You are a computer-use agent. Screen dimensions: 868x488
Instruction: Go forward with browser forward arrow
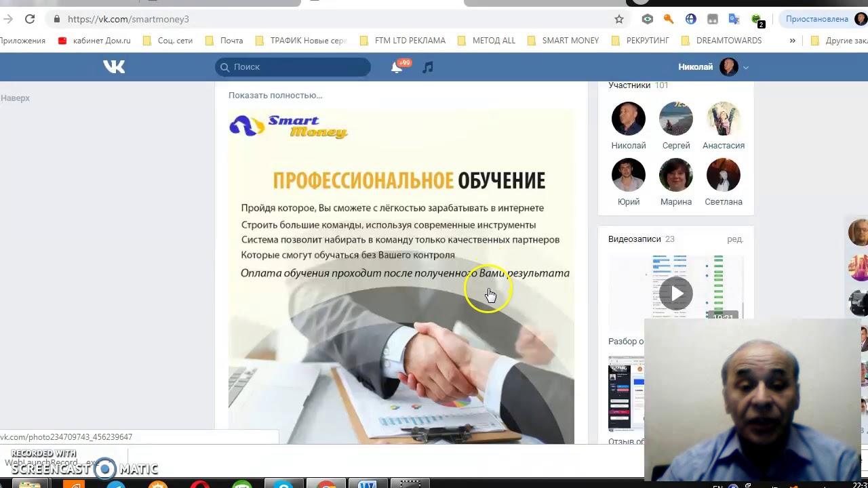coord(8,19)
